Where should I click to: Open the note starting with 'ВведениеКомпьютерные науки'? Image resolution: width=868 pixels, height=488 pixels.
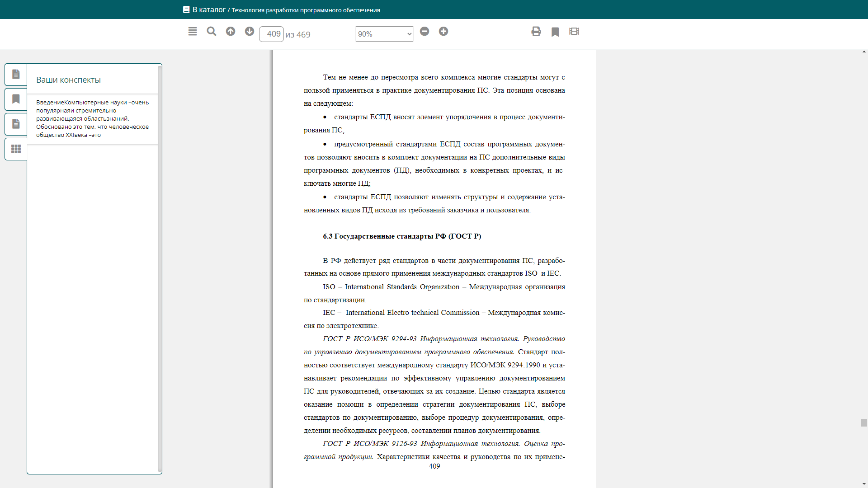(x=93, y=119)
